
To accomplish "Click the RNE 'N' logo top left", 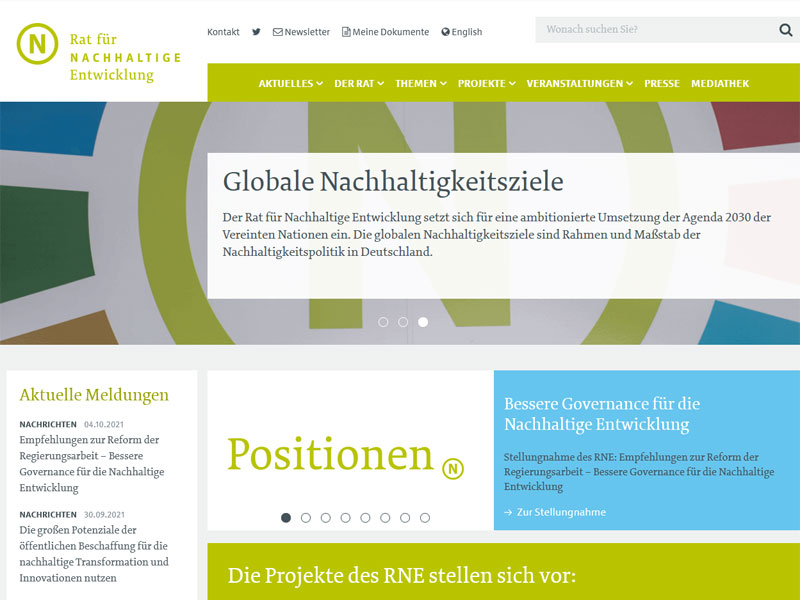I will pyautogui.click(x=36, y=44).
